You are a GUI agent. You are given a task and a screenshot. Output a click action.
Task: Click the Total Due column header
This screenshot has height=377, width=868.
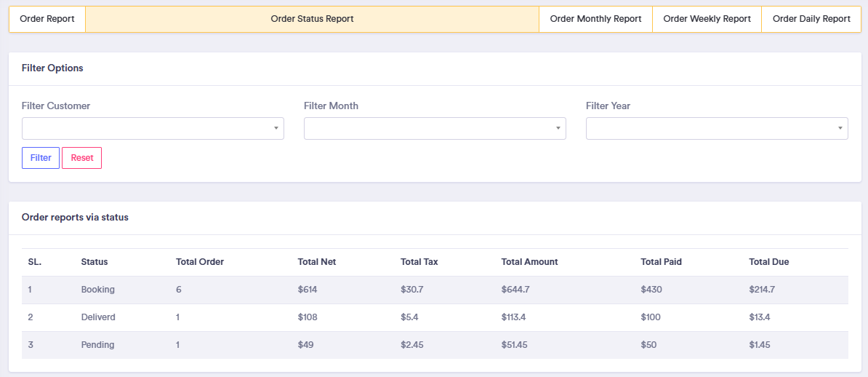pos(769,262)
